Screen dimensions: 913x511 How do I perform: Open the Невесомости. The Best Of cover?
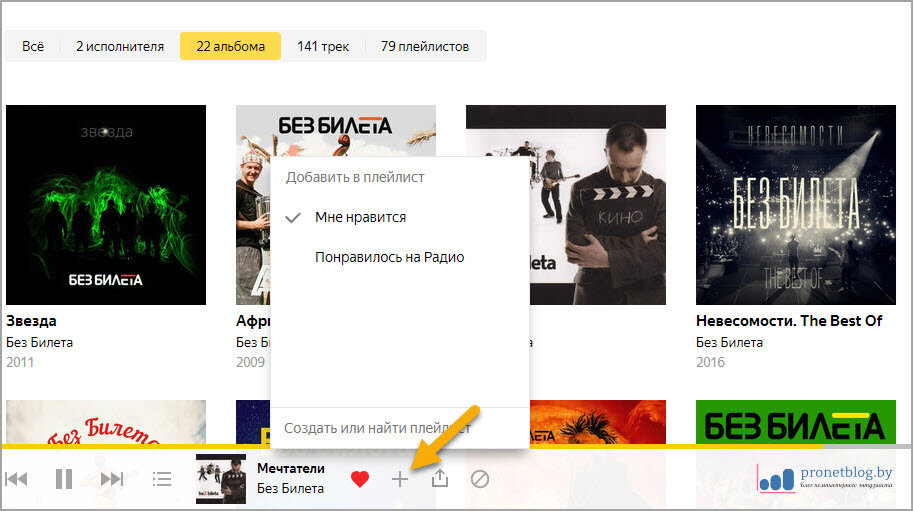point(796,205)
